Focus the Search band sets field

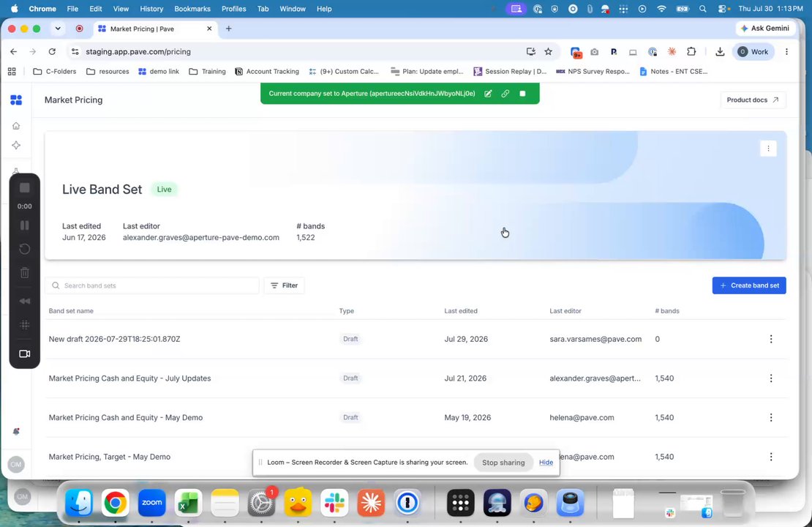pyautogui.click(x=151, y=285)
